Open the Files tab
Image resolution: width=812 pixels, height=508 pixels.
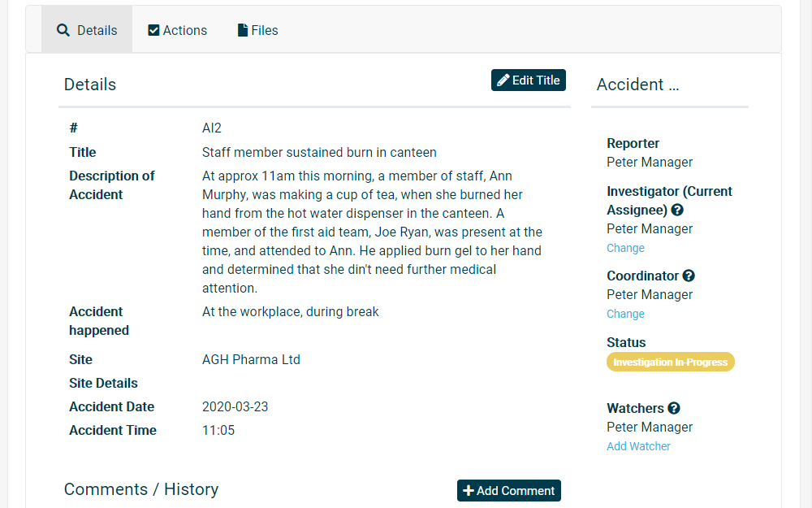[x=258, y=30]
